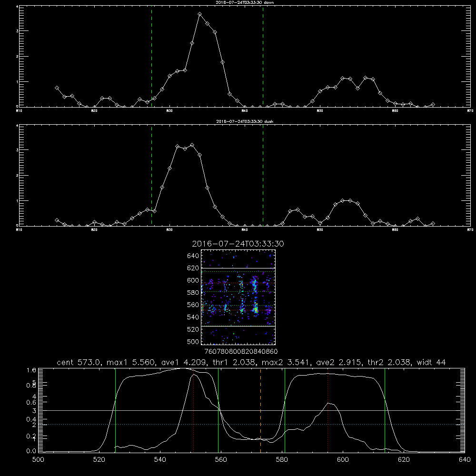
Task: Click x-axis label 540 on bottom plot
Action: click(160, 460)
